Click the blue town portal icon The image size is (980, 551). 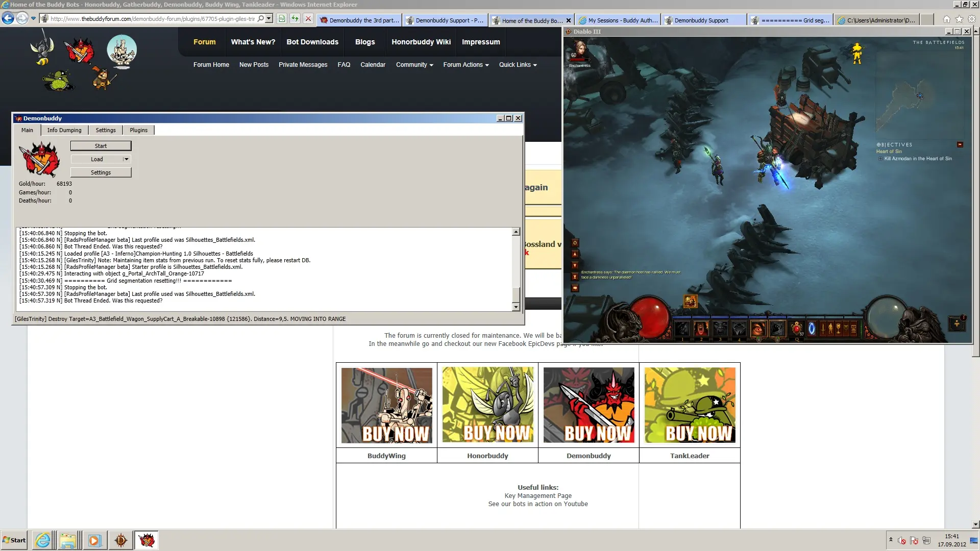point(812,329)
